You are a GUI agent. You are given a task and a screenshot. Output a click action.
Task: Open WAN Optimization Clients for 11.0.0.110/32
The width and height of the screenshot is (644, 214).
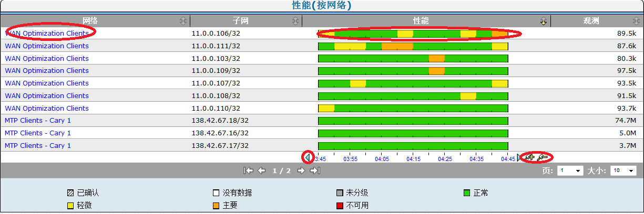click(x=47, y=108)
